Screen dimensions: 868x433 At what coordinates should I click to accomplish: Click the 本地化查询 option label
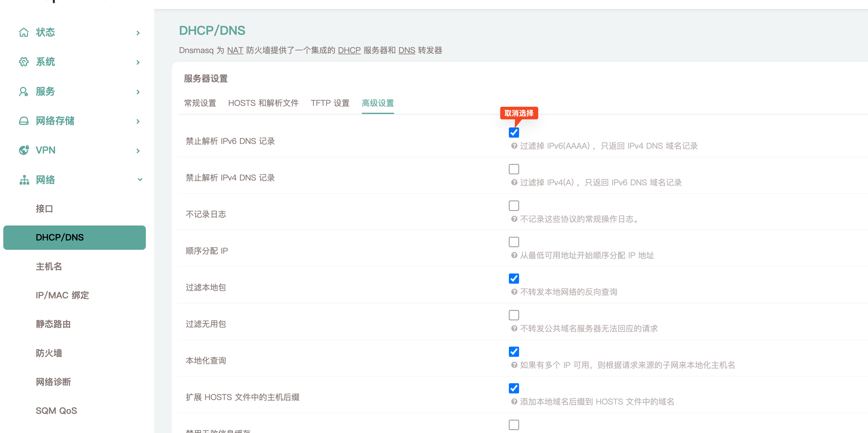(206, 360)
